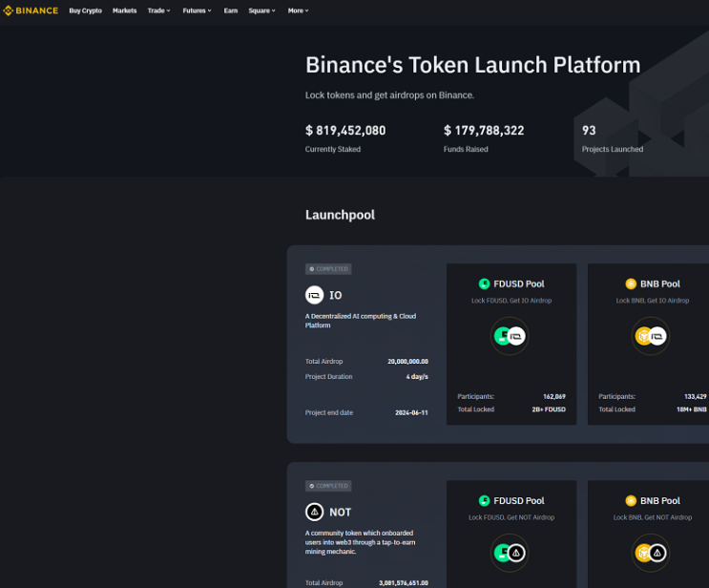Click 'Lock BNB, Get IO Airdrop' text
Viewport: 709px width, 588px height.
[653, 301]
